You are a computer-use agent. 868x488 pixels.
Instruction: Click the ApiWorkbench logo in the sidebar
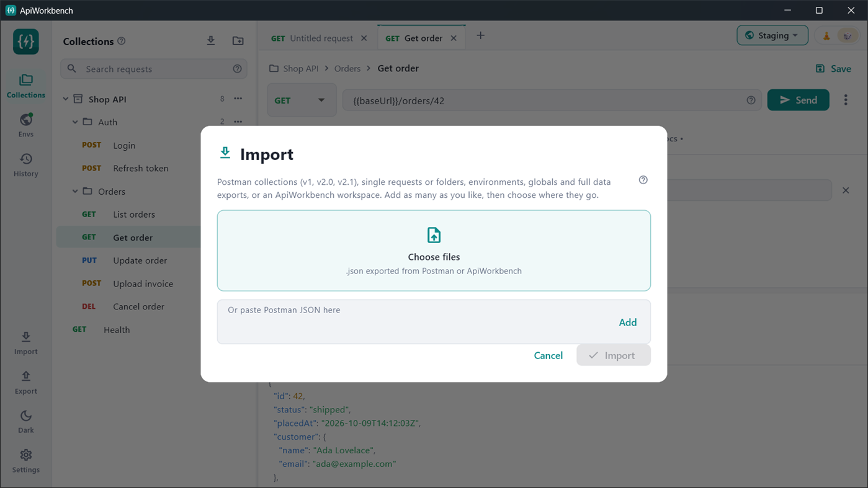tap(26, 42)
